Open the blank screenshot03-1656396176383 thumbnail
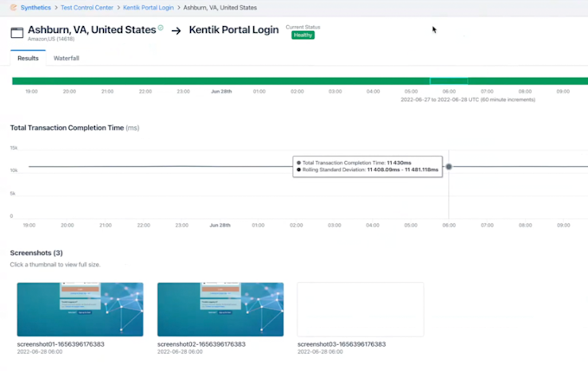 pyautogui.click(x=361, y=310)
